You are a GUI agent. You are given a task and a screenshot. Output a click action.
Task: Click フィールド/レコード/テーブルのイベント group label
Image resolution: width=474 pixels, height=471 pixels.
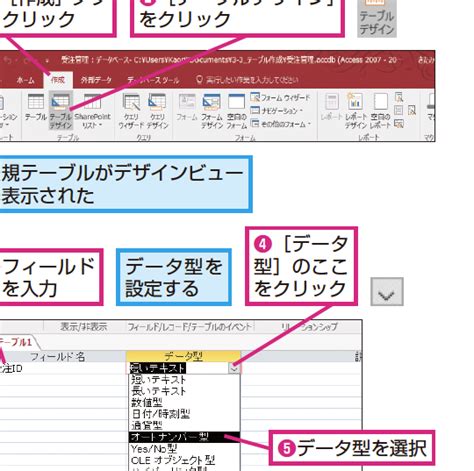pos(190,327)
